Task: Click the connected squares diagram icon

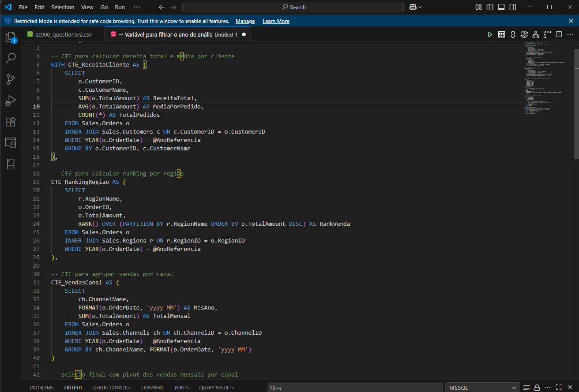Action: pos(547,34)
